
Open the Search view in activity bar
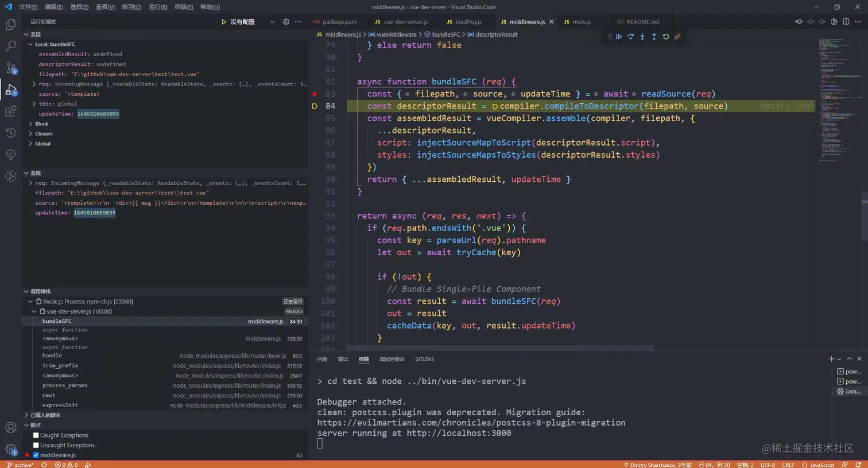tap(10, 46)
